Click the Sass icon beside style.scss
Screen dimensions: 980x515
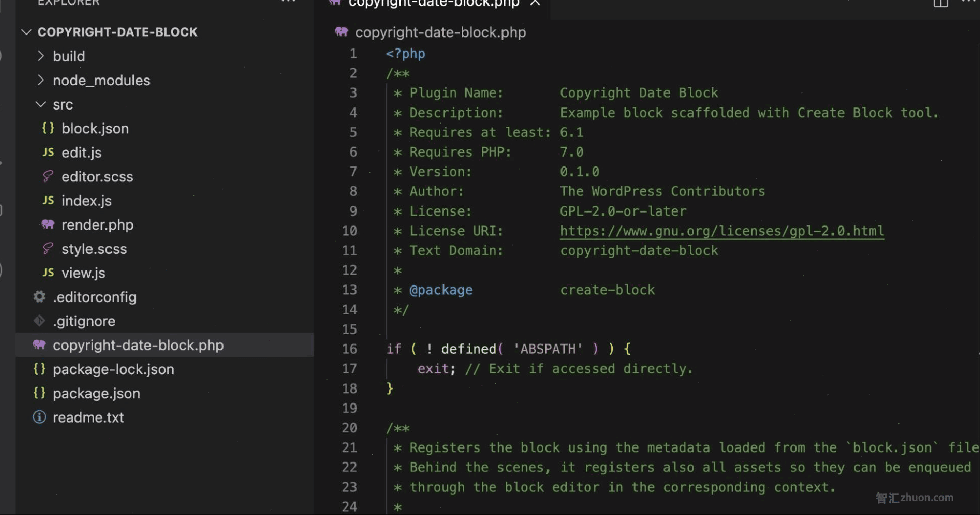(x=48, y=249)
